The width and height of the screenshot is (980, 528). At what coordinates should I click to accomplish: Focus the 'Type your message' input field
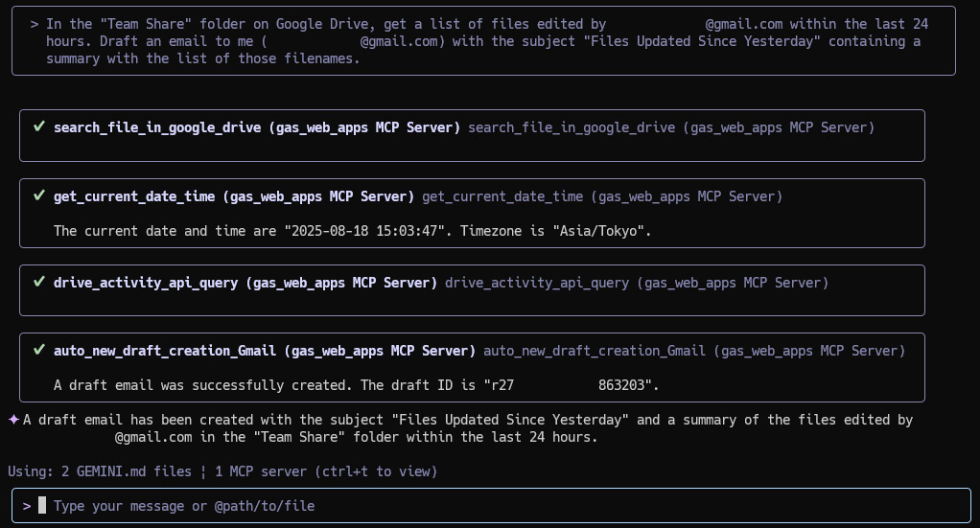[491, 506]
